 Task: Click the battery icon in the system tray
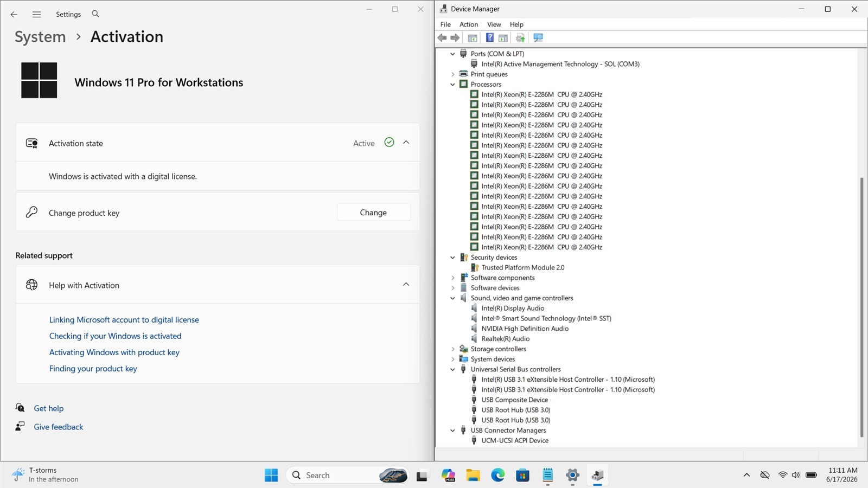(x=812, y=475)
